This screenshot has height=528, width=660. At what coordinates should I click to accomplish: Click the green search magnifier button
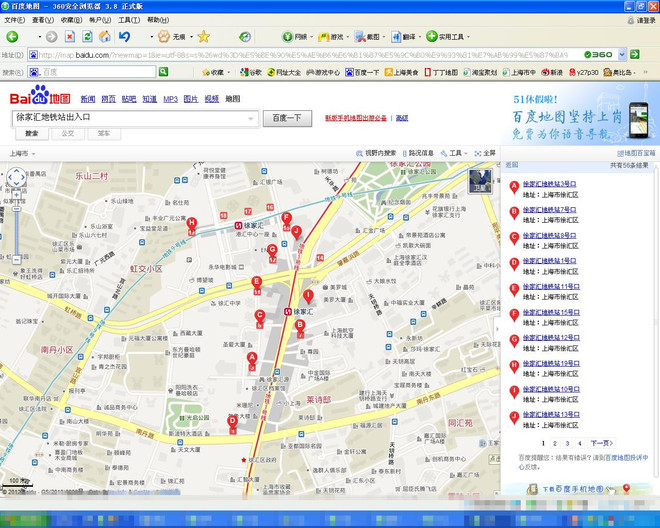[x=163, y=72]
